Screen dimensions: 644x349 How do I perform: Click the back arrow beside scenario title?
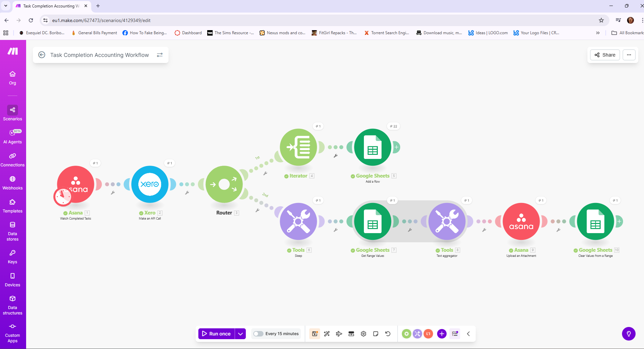tap(42, 55)
